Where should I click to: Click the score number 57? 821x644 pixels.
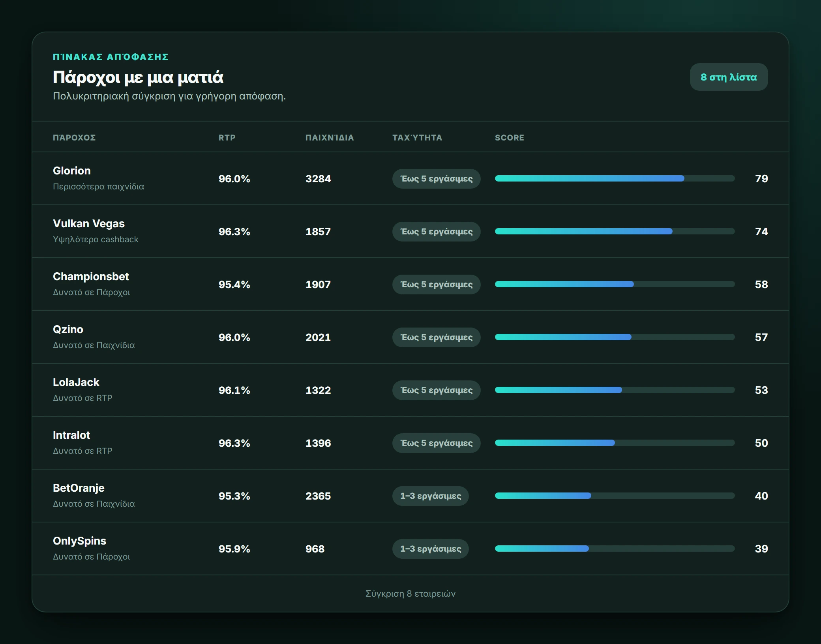[x=761, y=337]
